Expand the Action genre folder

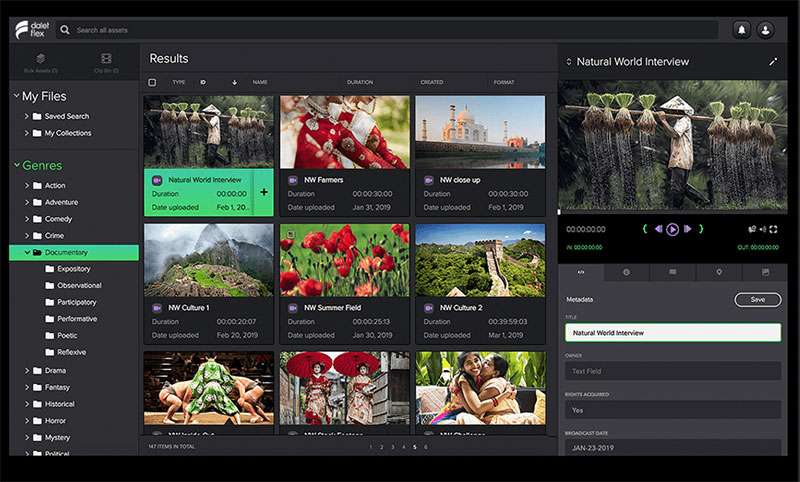pyautogui.click(x=27, y=186)
